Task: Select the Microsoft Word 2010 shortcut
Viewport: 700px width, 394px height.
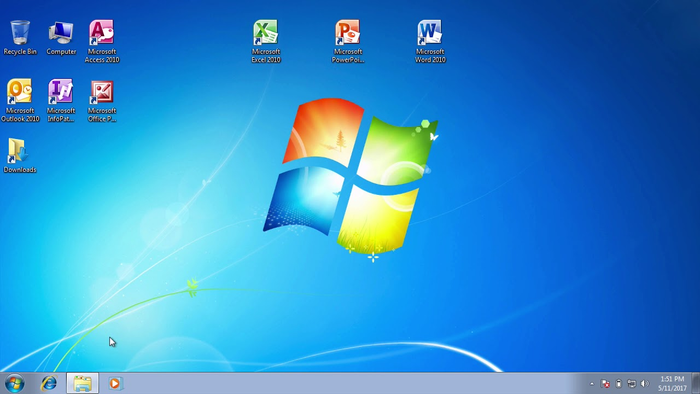Action: tap(430, 41)
